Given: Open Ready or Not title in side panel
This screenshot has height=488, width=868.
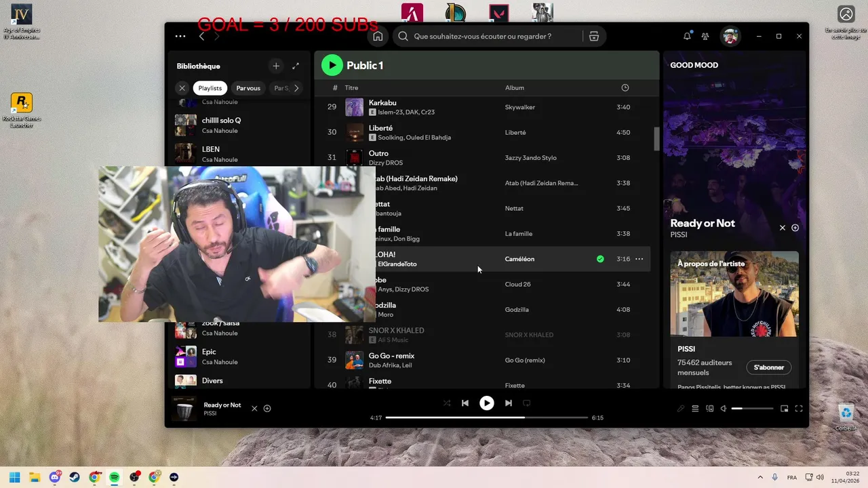Looking at the screenshot, I should (x=703, y=223).
